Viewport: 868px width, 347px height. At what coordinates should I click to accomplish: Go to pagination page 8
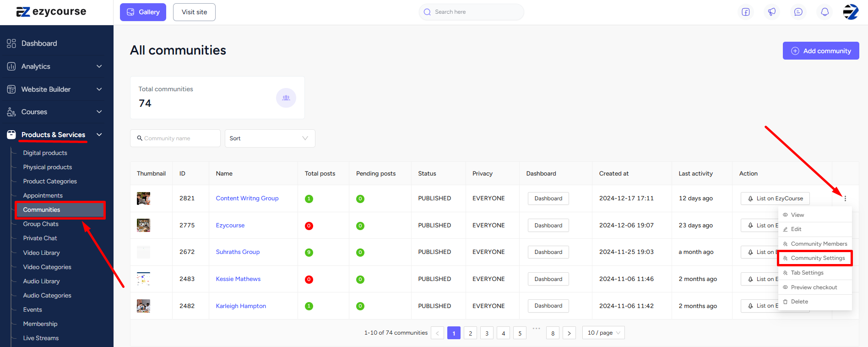tap(553, 333)
